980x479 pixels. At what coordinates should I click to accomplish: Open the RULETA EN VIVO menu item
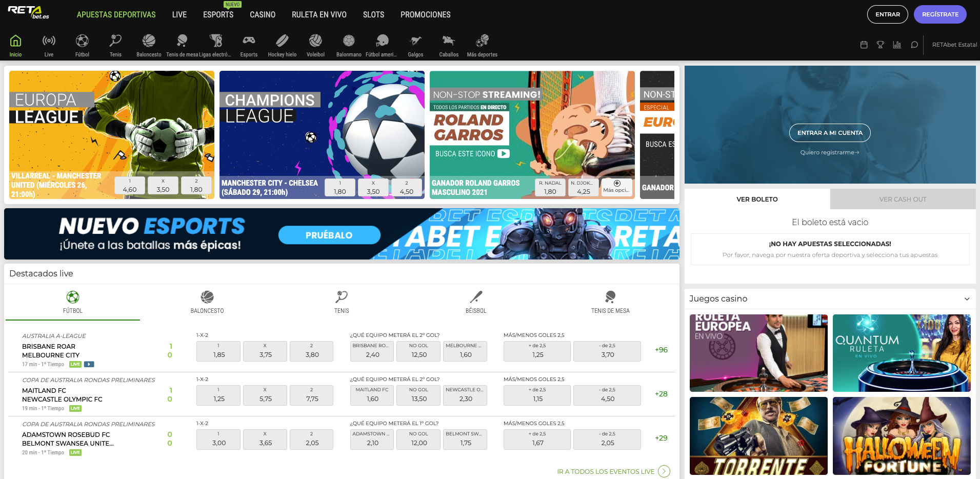click(x=319, y=14)
